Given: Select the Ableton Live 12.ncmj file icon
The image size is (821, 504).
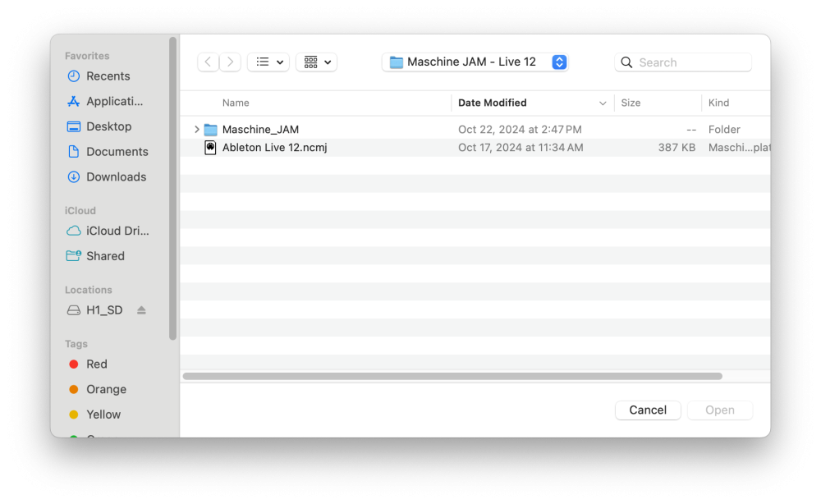Looking at the screenshot, I should 210,148.
